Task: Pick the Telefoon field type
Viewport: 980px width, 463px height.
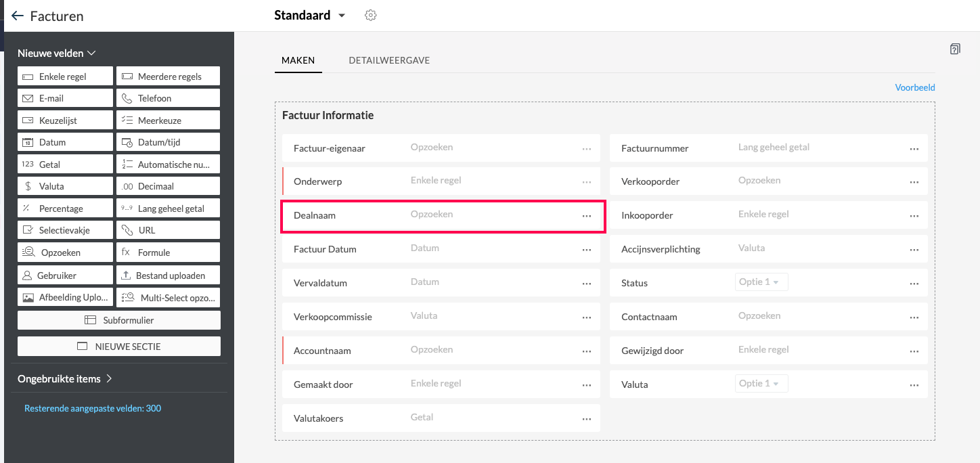Action: [x=169, y=98]
